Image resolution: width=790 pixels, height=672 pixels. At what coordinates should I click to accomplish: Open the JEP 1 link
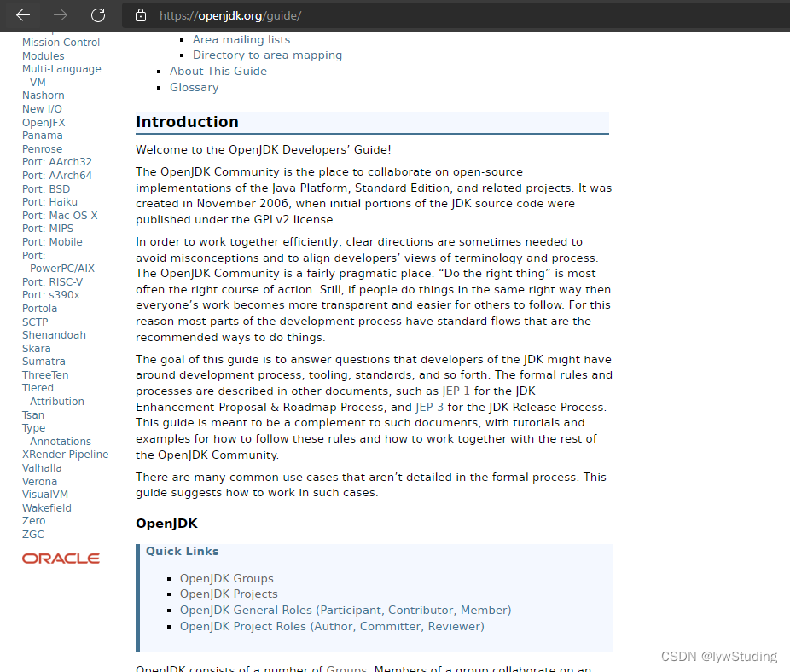point(456,391)
